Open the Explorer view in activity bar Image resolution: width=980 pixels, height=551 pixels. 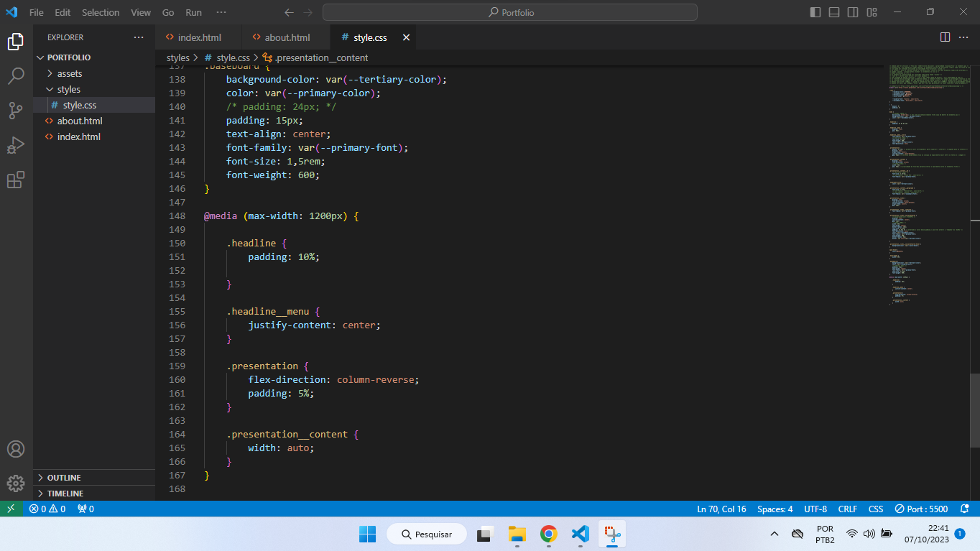(16, 42)
